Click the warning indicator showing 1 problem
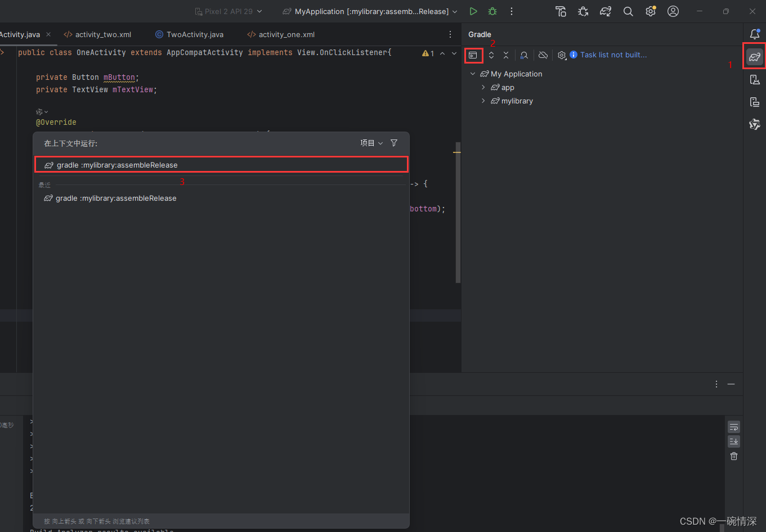 tap(428, 53)
